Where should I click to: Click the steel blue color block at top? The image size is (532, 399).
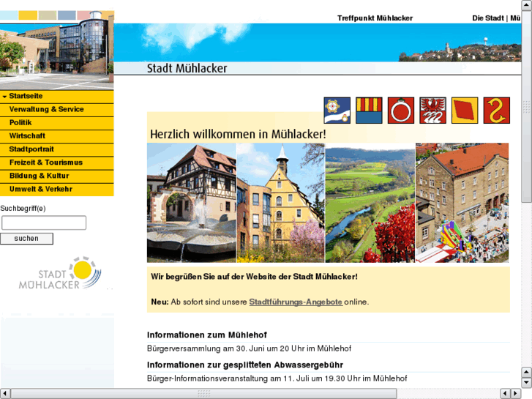pos(67,15)
